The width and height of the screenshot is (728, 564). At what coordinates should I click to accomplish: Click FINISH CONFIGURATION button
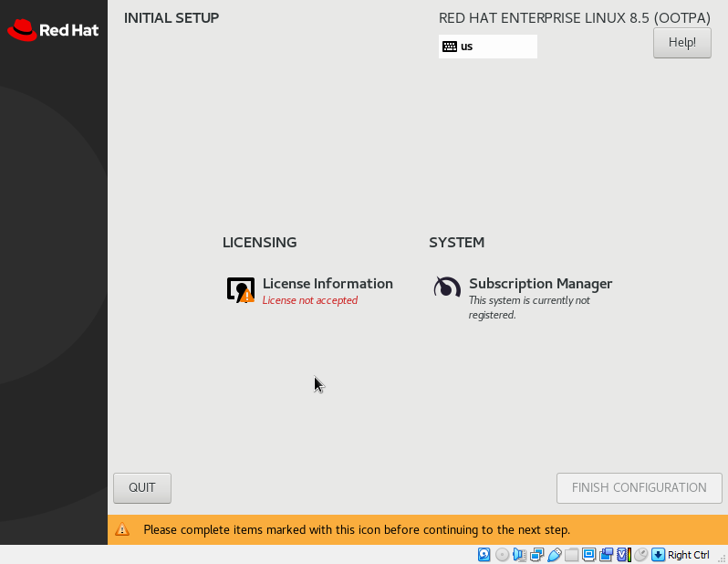click(639, 488)
